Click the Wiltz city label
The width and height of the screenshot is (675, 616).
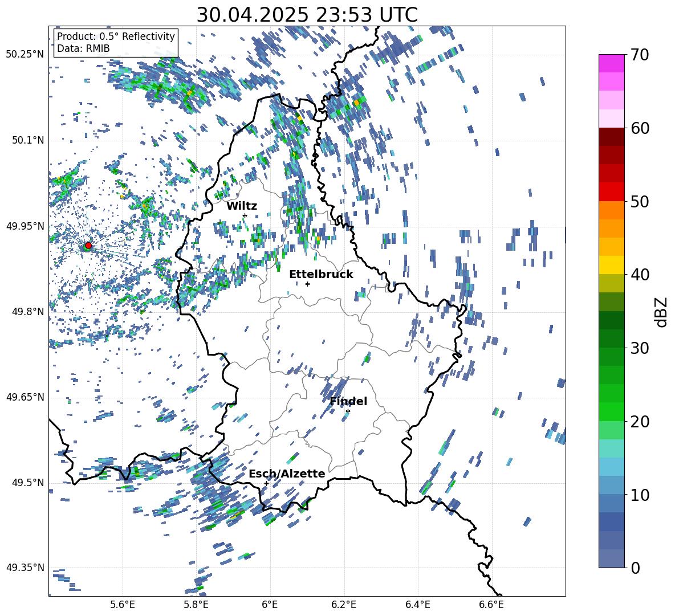242,206
